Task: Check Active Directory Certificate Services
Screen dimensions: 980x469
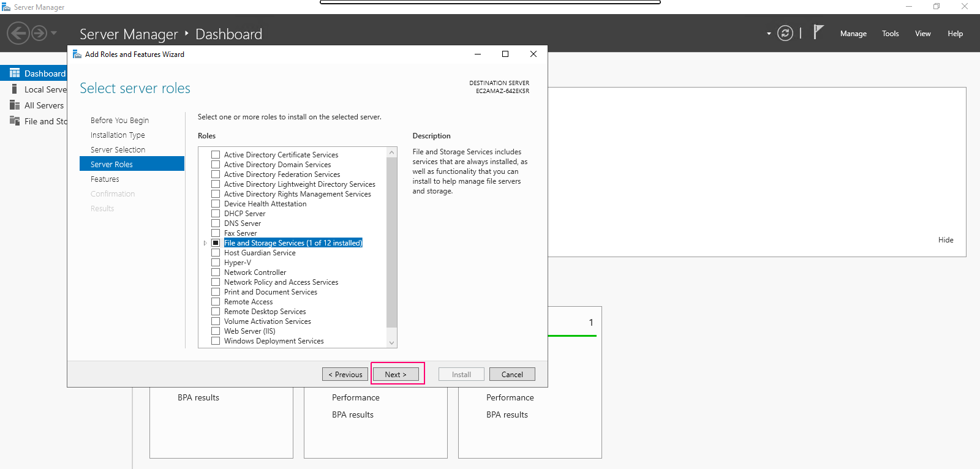Action: [x=216, y=155]
